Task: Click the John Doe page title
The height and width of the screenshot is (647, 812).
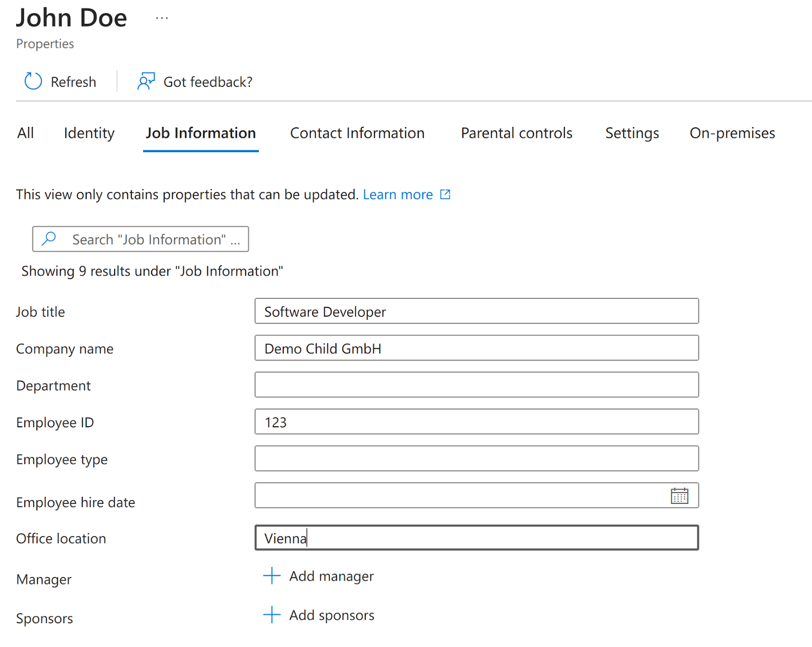Action: tap(72, 18)
